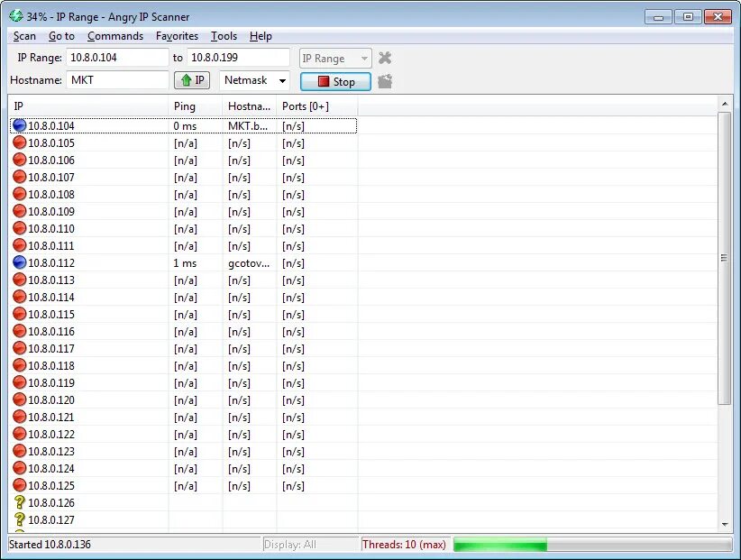Click the Angry IP Scanner title bar icon
This screenshot has width=741, height=560.
pyautogui.click(x=16, y=16)
